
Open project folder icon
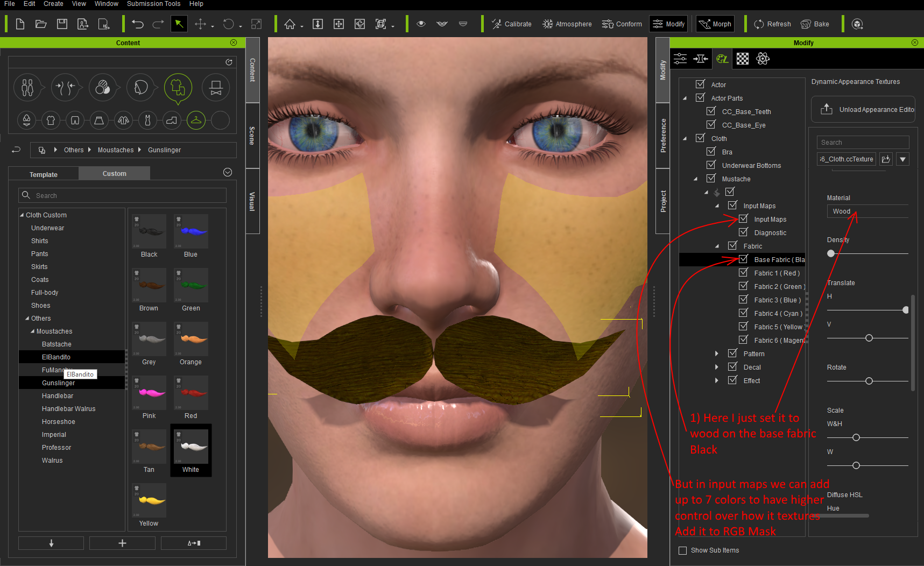(x=41, y=24)
